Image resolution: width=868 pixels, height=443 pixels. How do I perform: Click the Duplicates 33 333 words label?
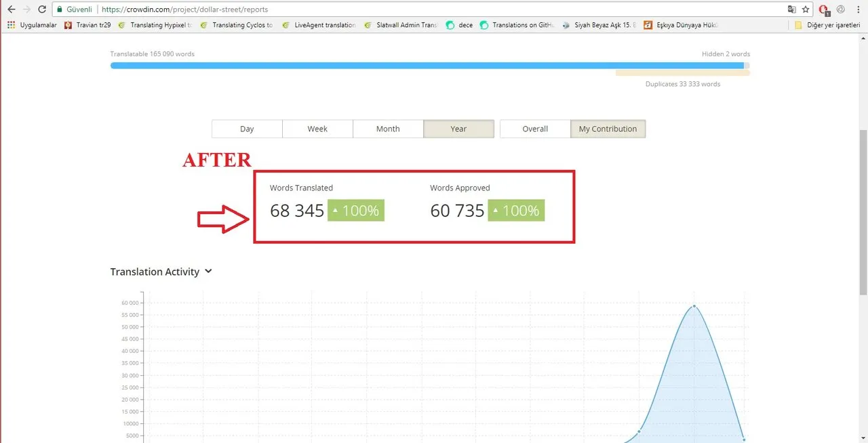[683, 84]
